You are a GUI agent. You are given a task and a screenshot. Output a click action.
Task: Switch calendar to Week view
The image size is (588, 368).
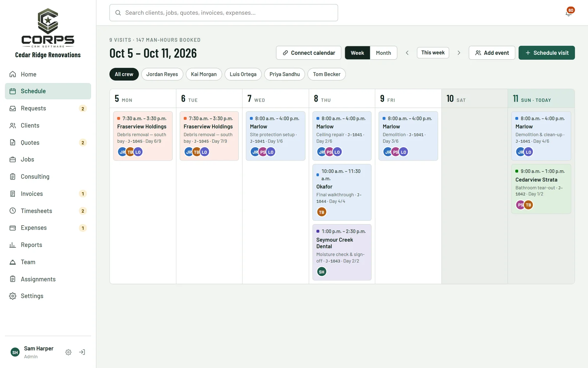click(x=357, y=53)
